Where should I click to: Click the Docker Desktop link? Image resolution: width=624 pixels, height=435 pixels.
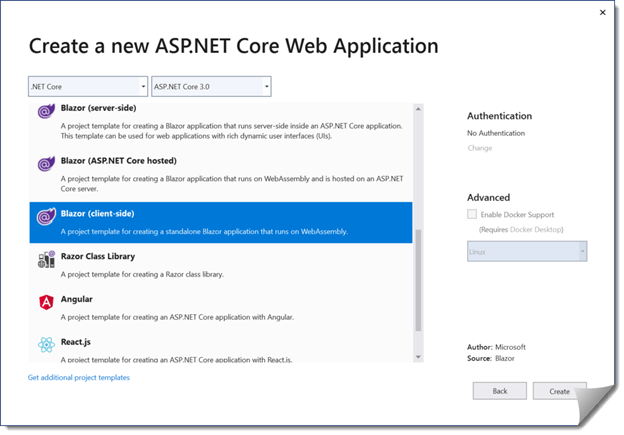[536, 230]
